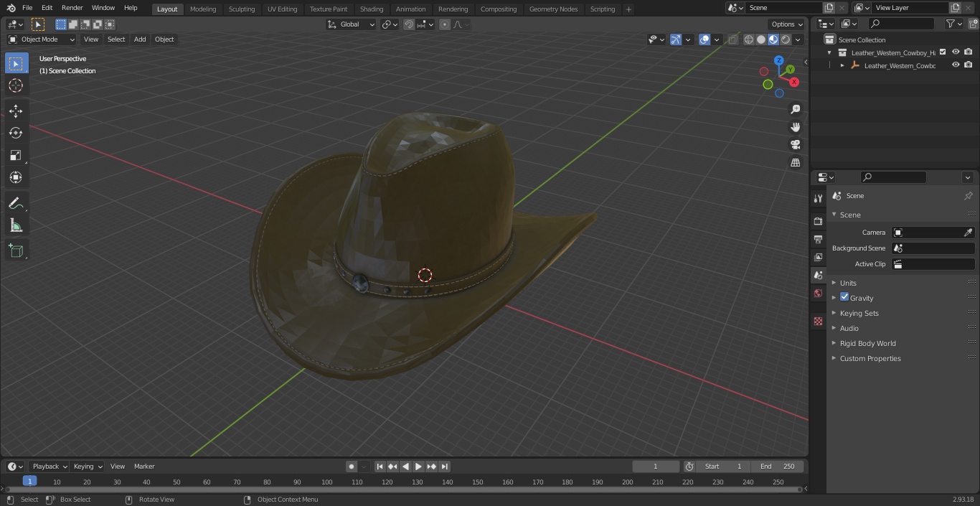Toggle the camera view icon
Image resolution: width=980 pixels, height=506 pixels.
tap(795, 145)
